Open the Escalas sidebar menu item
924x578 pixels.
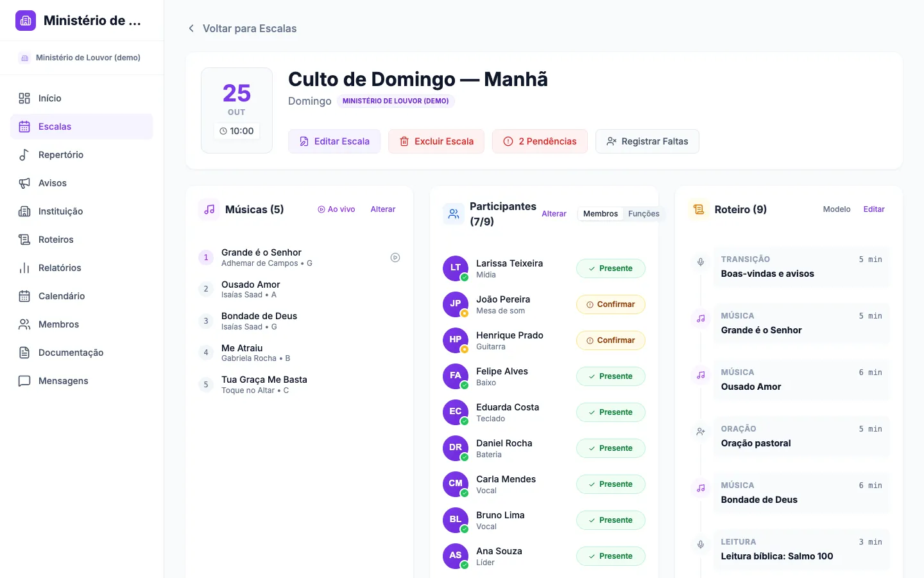(81, 127)
